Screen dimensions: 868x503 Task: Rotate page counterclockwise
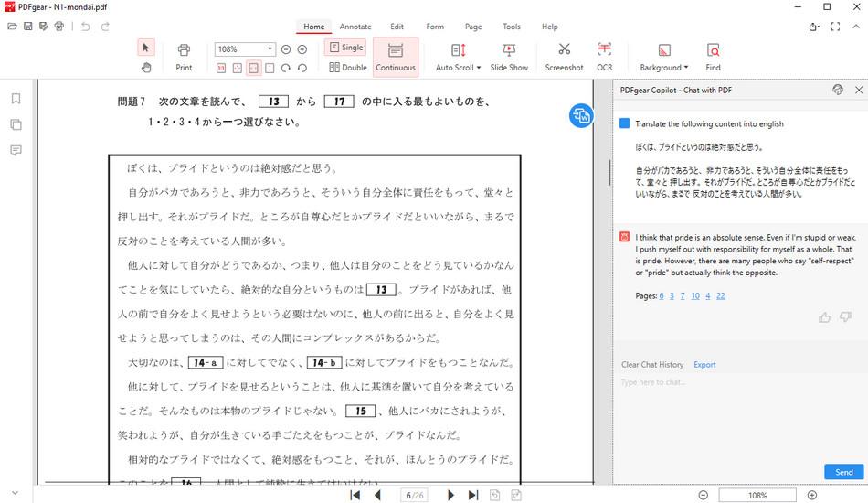pyautogui.click(x=302, y=68)
